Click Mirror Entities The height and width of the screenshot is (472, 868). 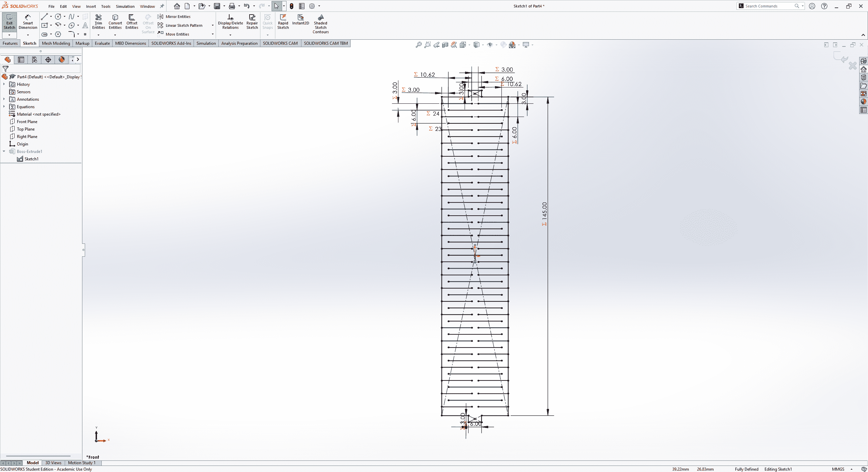click(174, 17)
